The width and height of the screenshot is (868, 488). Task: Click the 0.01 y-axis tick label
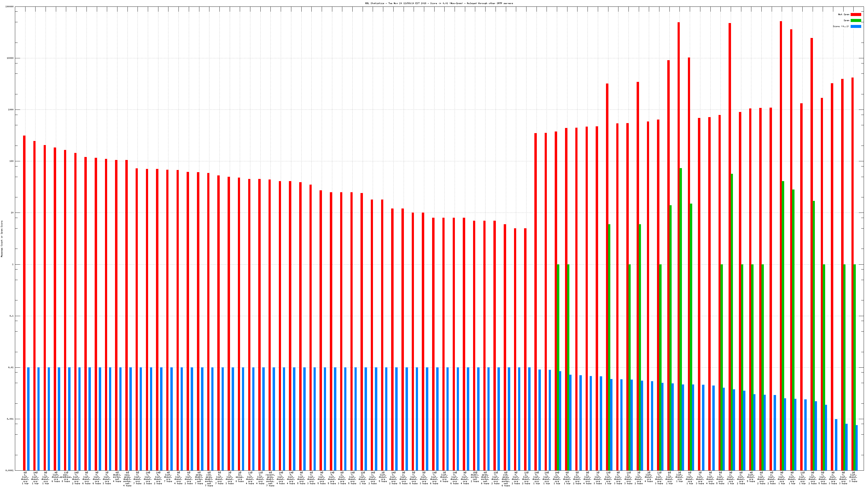tap(11, 367)
